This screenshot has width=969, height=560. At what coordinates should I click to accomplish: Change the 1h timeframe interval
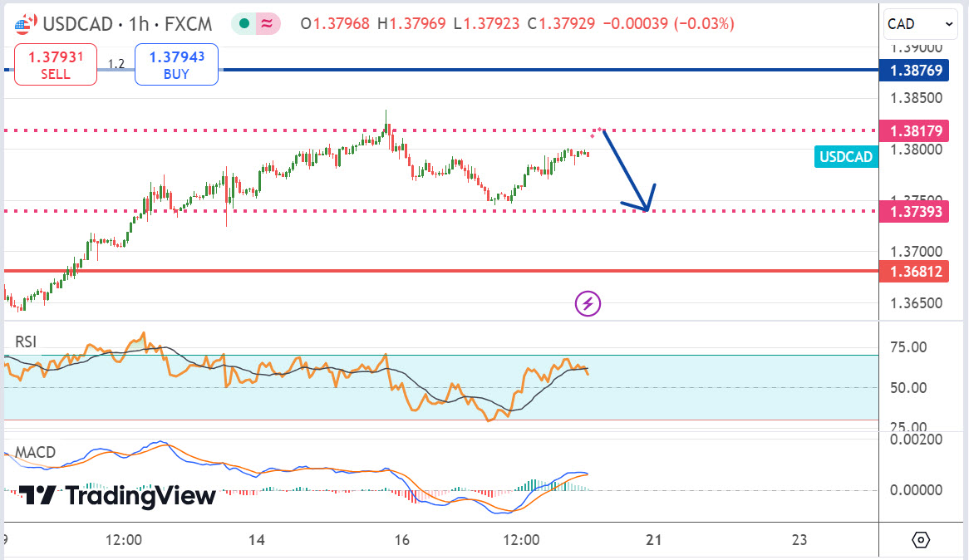(x=139, y=24)
